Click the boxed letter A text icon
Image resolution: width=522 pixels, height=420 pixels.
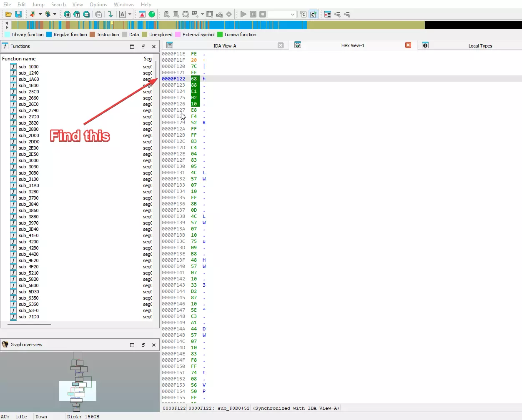coord(123,14)
